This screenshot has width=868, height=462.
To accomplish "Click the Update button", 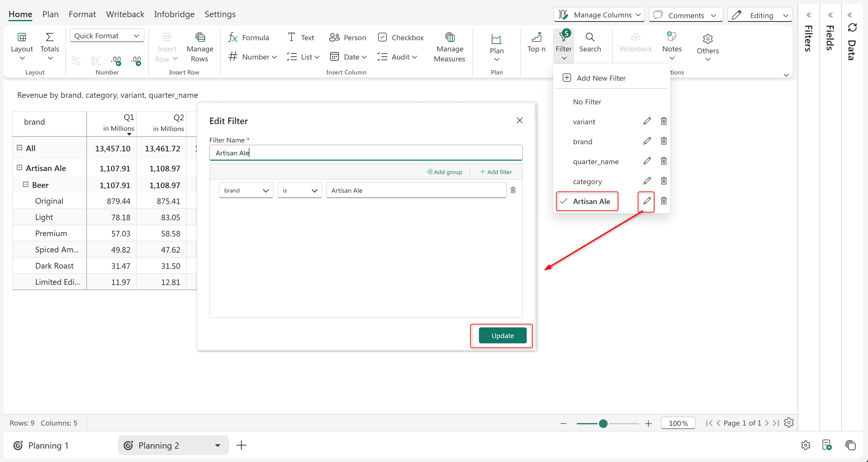I will coord(502,336).
